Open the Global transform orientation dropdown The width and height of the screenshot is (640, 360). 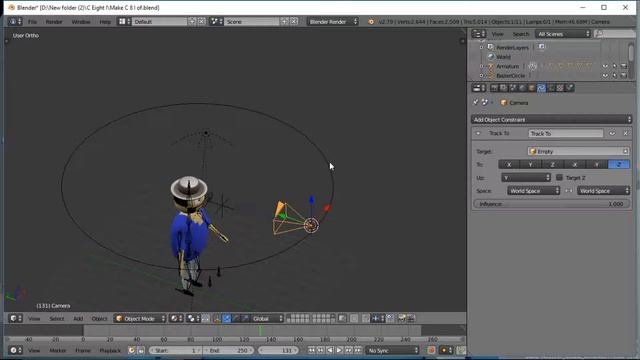tap(266, 318)
